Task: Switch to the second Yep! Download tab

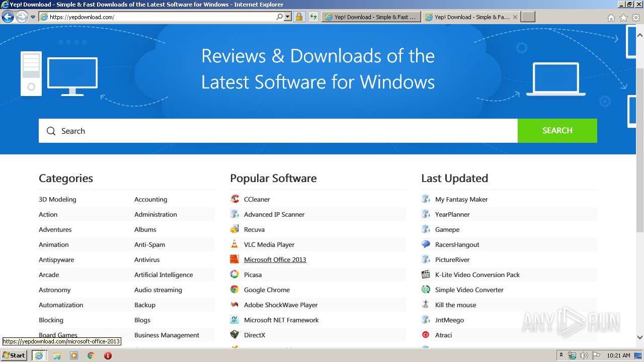Action: (471, 17)
